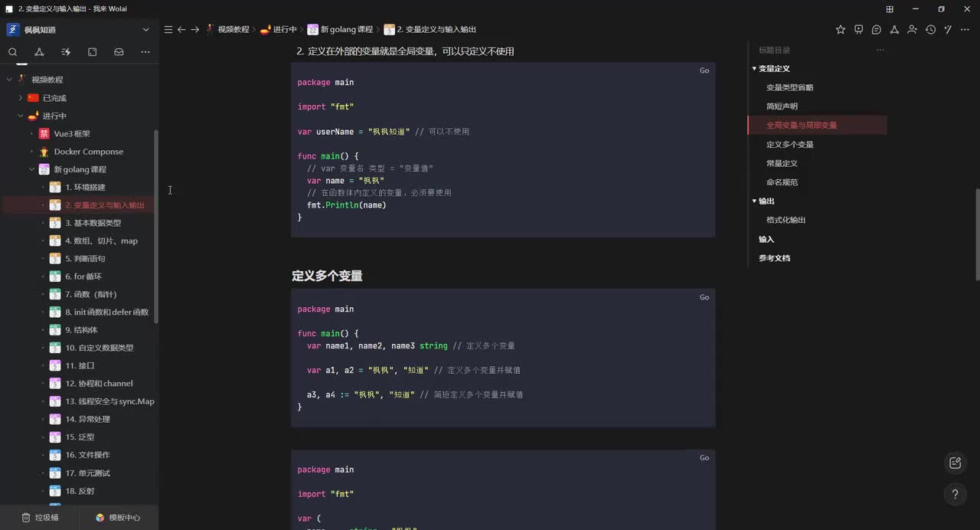Open the search icon in the sidebar

coord(12,52)
